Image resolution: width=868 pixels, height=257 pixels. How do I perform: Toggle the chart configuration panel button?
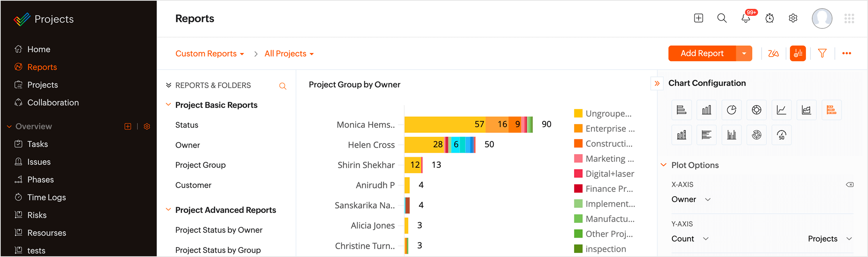coord(798,54)
